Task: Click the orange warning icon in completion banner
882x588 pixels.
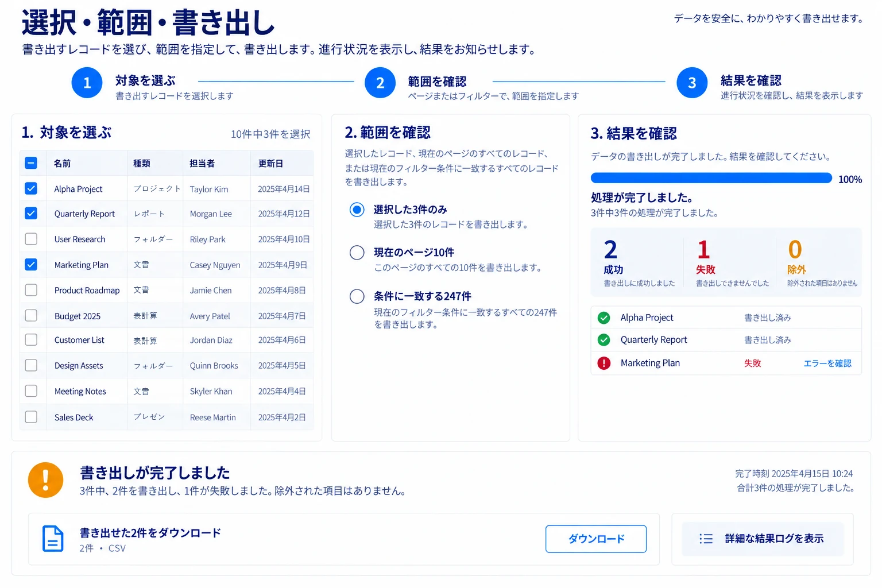Action: (45, 479)
